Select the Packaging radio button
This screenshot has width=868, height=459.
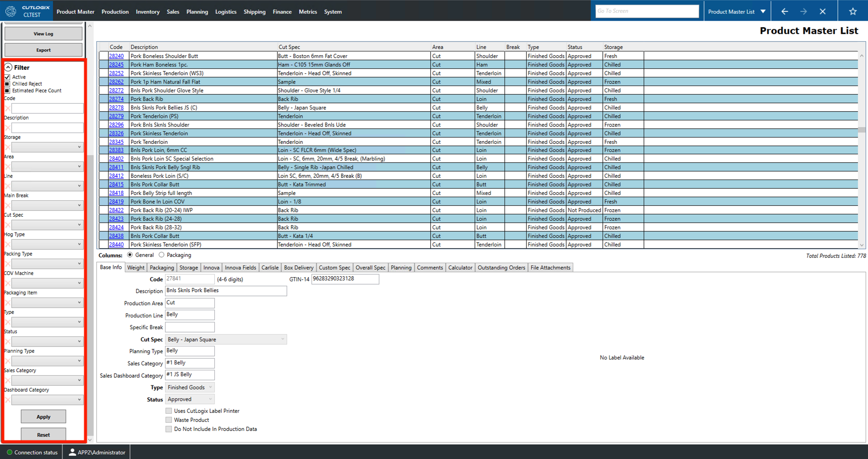tap(162, 255)
